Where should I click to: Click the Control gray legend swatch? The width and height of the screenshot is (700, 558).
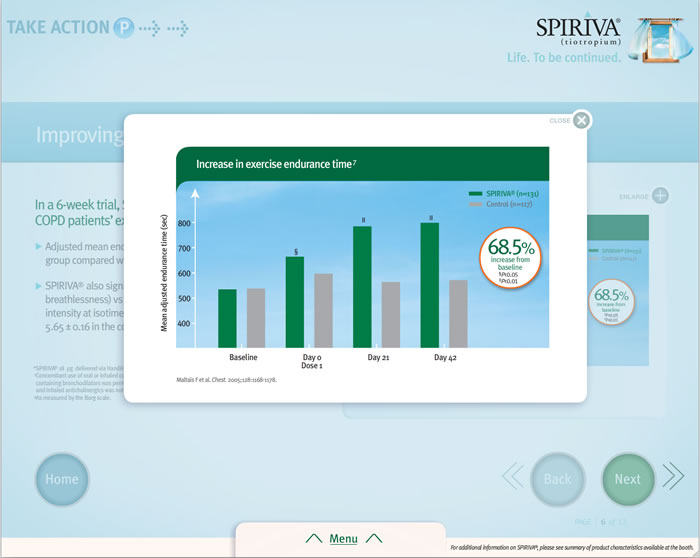pyautogui.click(x=475, y=204)
